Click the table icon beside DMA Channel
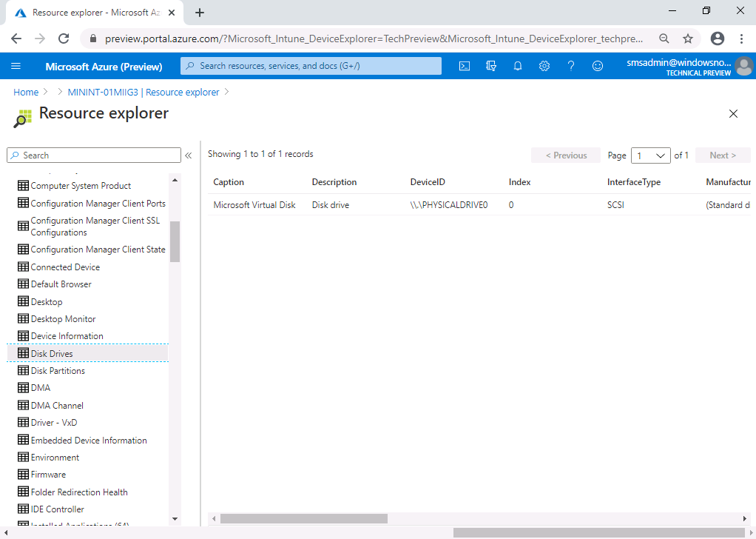This screenshot has width=756, height=539. (x=23, y=405)
